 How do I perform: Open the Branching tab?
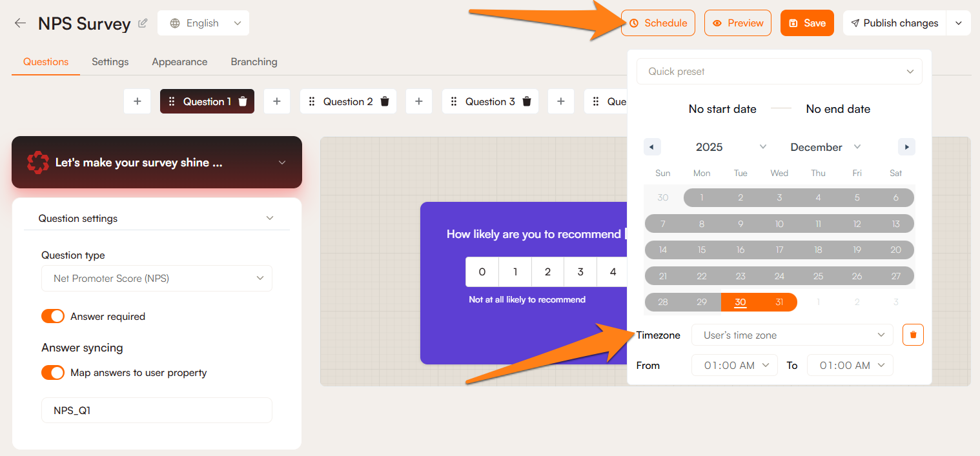254,62
